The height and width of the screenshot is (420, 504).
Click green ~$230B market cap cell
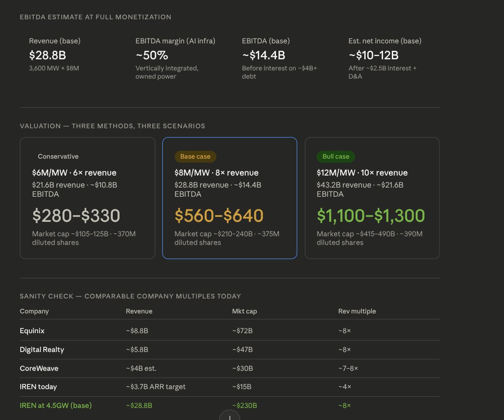point(244,406)
